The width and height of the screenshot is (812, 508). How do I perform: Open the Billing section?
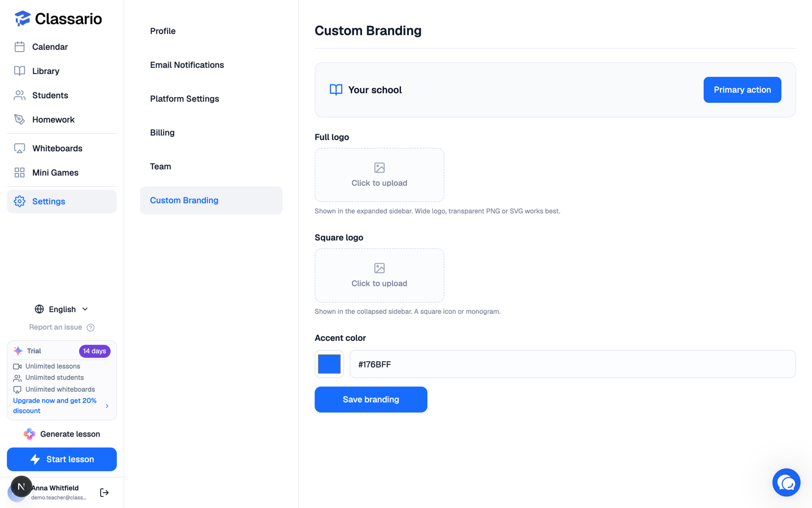click(211, 133)
